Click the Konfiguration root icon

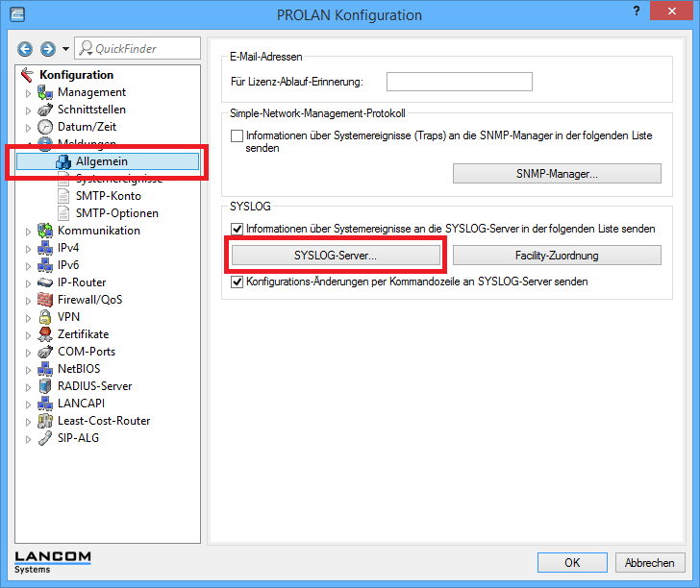(x=27, y=75)
